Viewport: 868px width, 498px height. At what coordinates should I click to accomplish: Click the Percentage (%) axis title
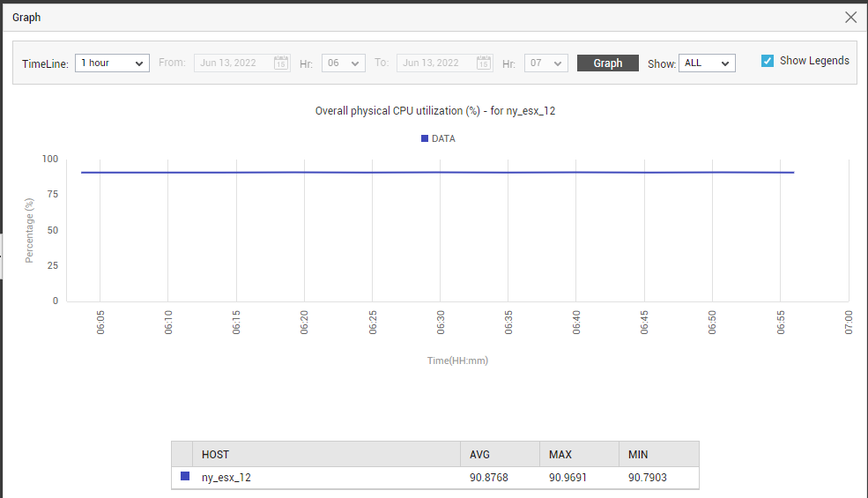29,230
